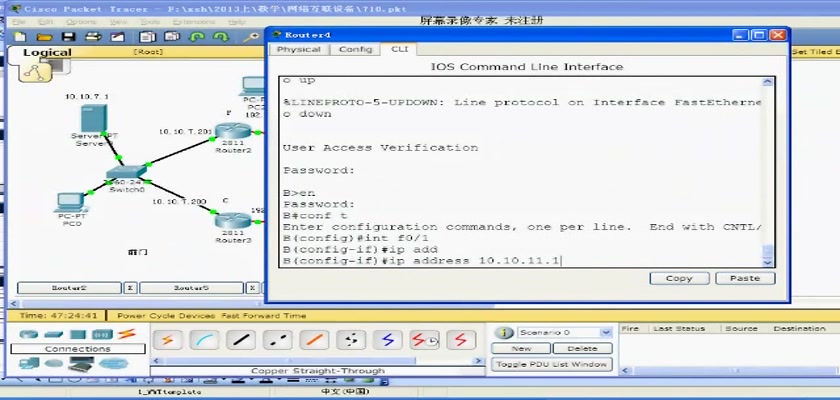Viewport: 840px width, 400px height.
Task: Click connection list scroll left arrow
Action: tap(155, 361)
